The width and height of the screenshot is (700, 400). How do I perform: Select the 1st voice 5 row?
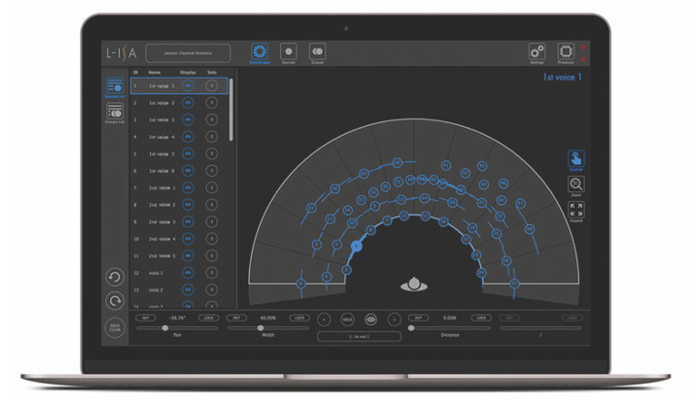click(179, 154)
